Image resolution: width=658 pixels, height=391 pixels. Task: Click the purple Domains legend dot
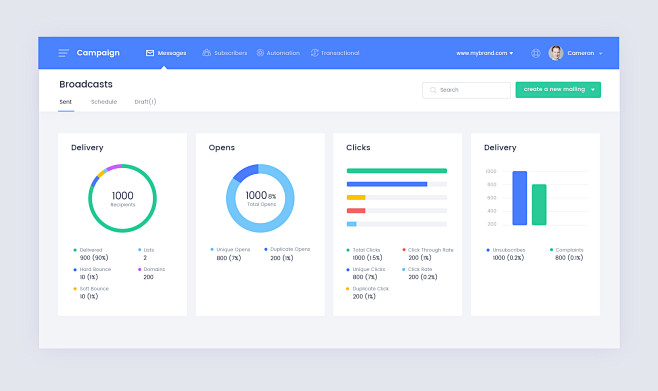[x=139, y=269]
